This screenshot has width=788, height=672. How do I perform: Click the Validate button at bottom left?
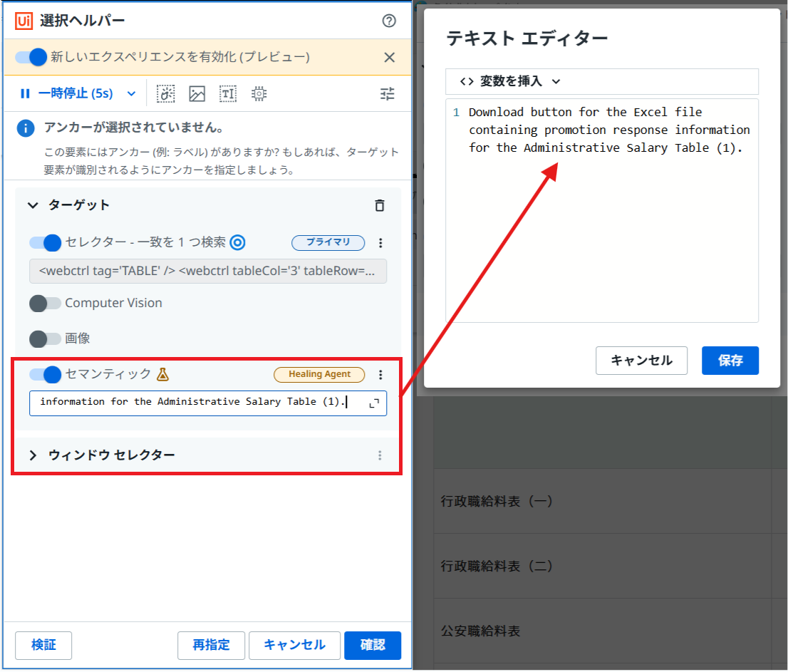coord(43,646)
